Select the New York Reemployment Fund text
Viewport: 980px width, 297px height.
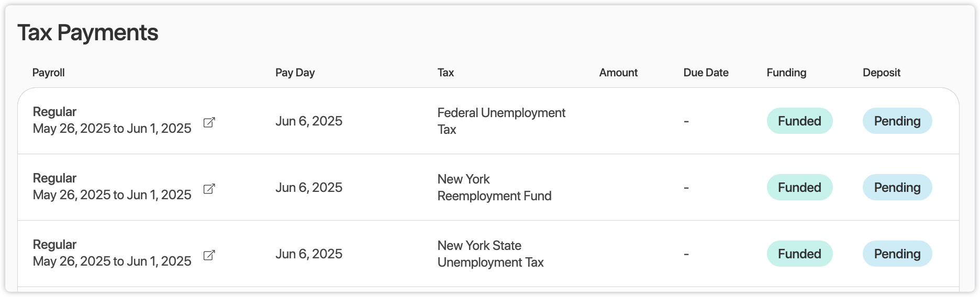pyautogui.click(x=494, y=187)
